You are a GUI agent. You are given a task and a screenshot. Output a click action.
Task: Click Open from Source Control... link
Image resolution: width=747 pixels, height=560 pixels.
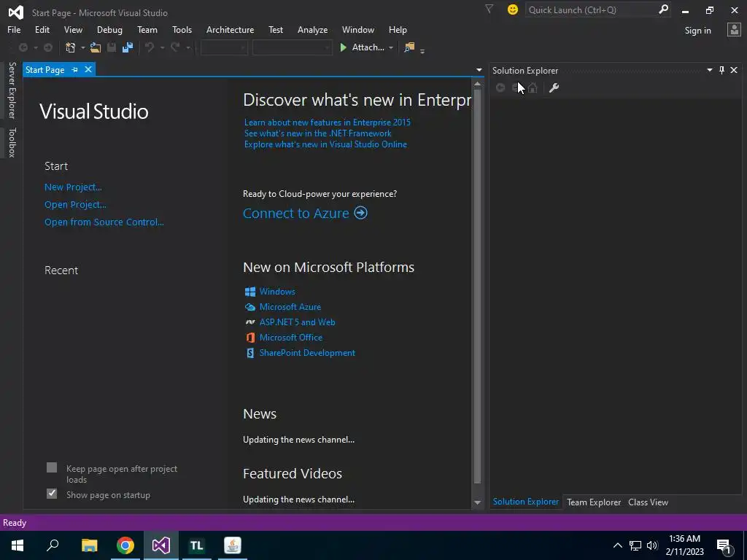click(x=104, y=222)
